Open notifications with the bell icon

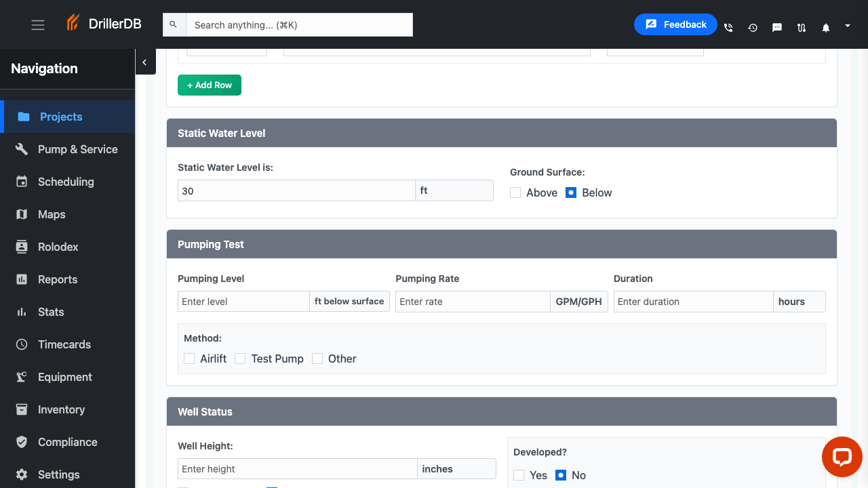[x=825, y=28]
